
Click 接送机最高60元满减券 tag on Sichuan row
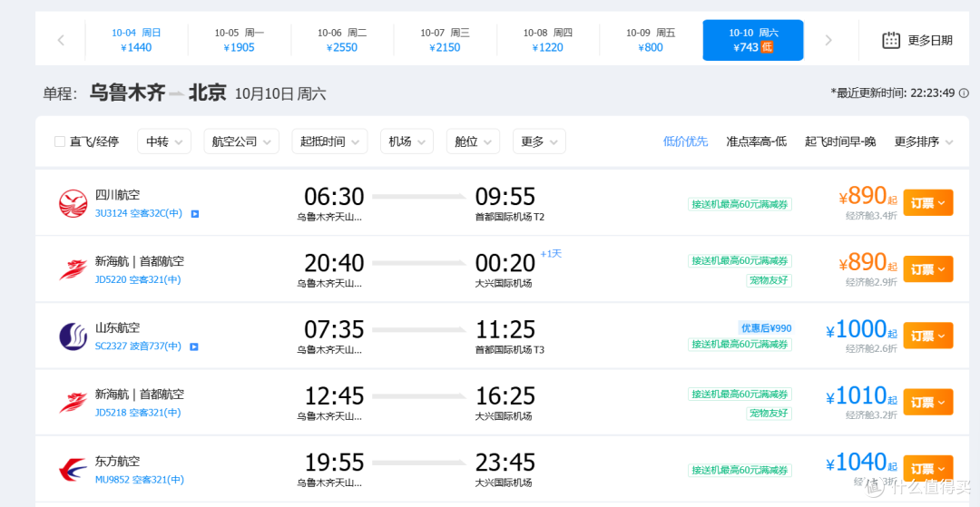740,204
